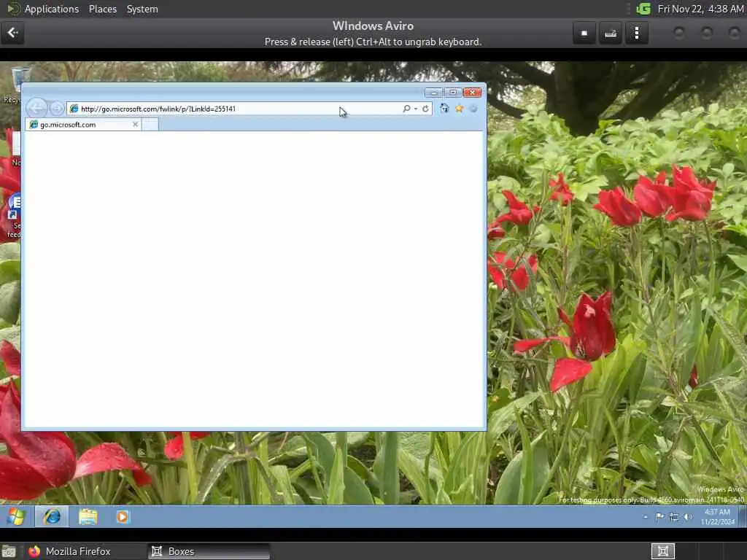
Task: Switch to Boxes in bottom panel
Action: (x=209, y=551)
